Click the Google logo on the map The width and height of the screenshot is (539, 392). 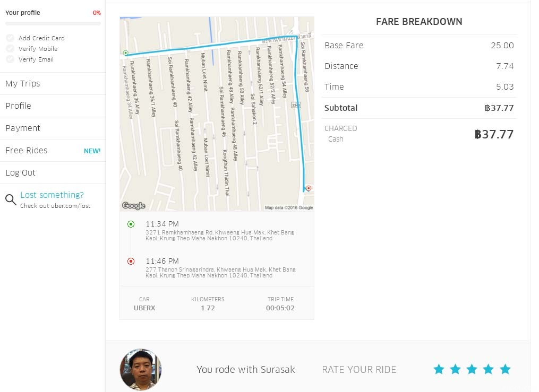point(134,206)
